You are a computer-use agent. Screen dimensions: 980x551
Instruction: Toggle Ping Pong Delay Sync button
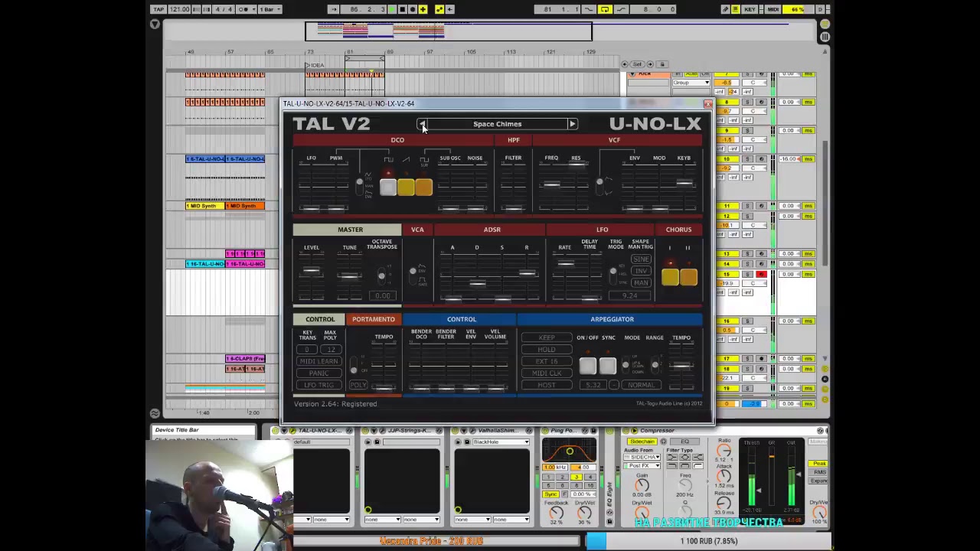tap(550, 494)
